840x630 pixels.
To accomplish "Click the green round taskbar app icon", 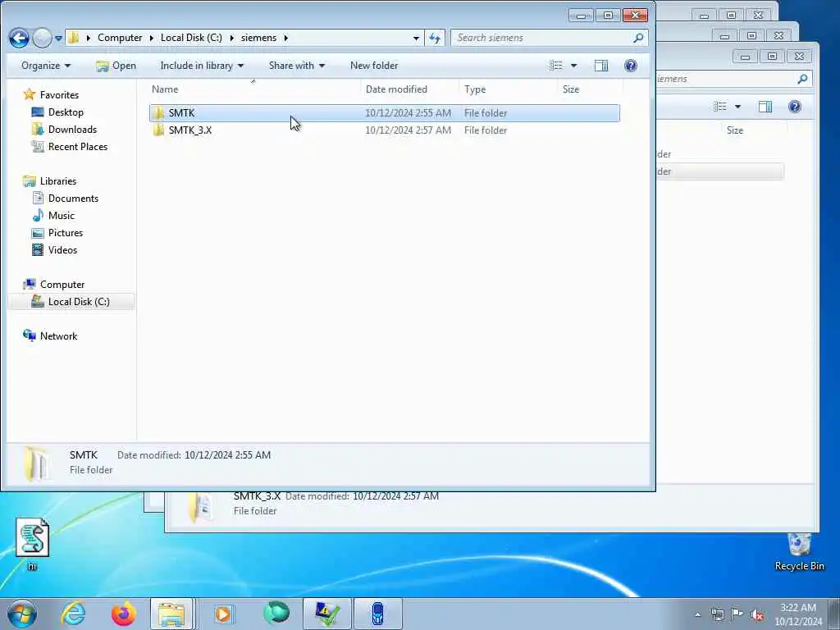I will (x=276, y=614).
